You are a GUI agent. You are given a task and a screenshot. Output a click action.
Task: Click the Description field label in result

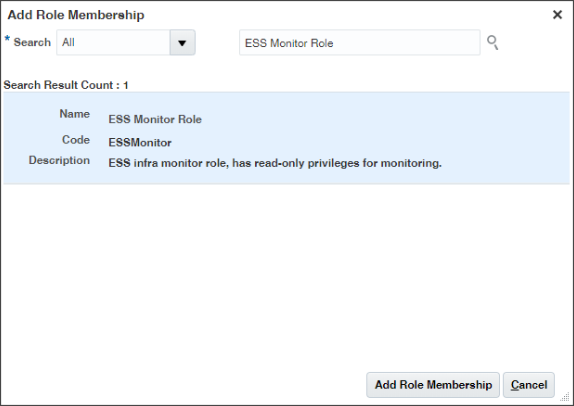(x=59, y=160)
